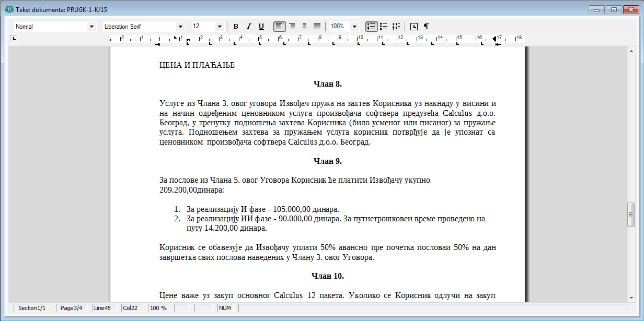The image size is (644, 321).
Task: Click the tab stop icon in toolbar
Action: pyautogui.click(x=414, y=27)
